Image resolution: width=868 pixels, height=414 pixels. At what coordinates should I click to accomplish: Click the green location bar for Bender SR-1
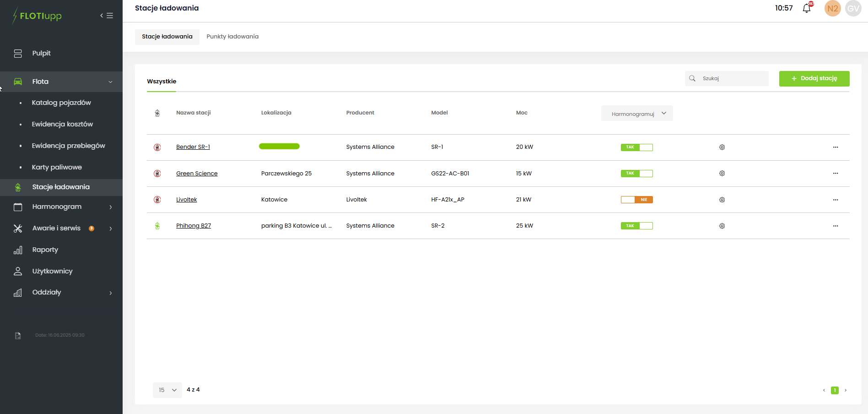pos(279,147)
